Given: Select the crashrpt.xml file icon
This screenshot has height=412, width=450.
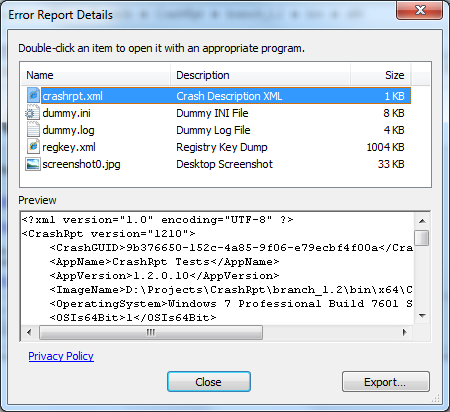Looking at the screenshot, I should [33, 96].
